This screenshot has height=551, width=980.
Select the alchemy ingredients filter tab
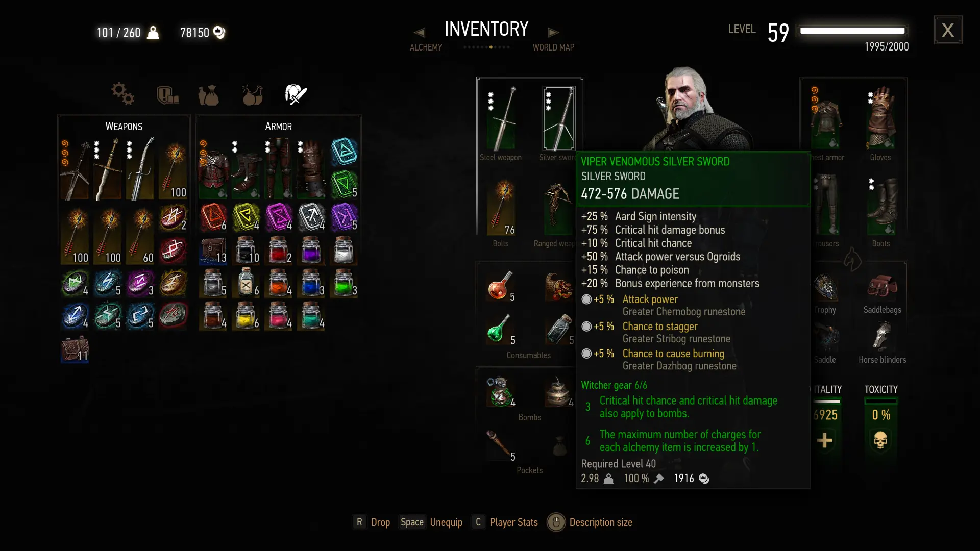click(252, 94)
